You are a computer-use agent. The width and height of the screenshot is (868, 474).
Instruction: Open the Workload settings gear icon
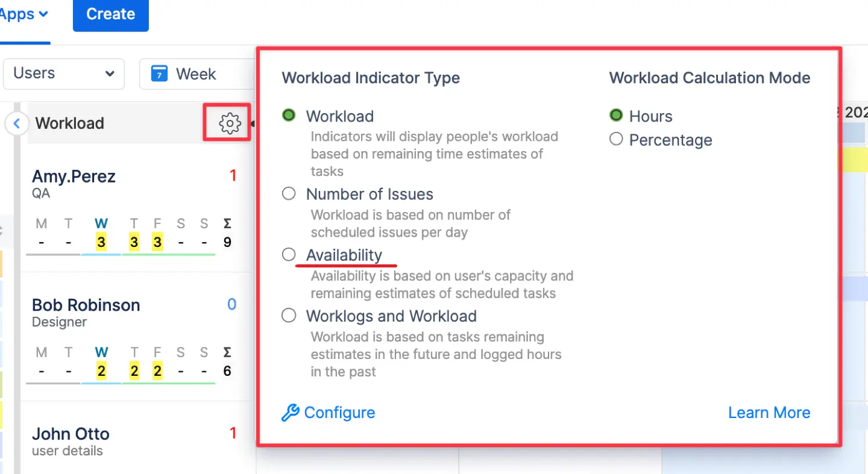pyautogui.click(x=227, y=122)
